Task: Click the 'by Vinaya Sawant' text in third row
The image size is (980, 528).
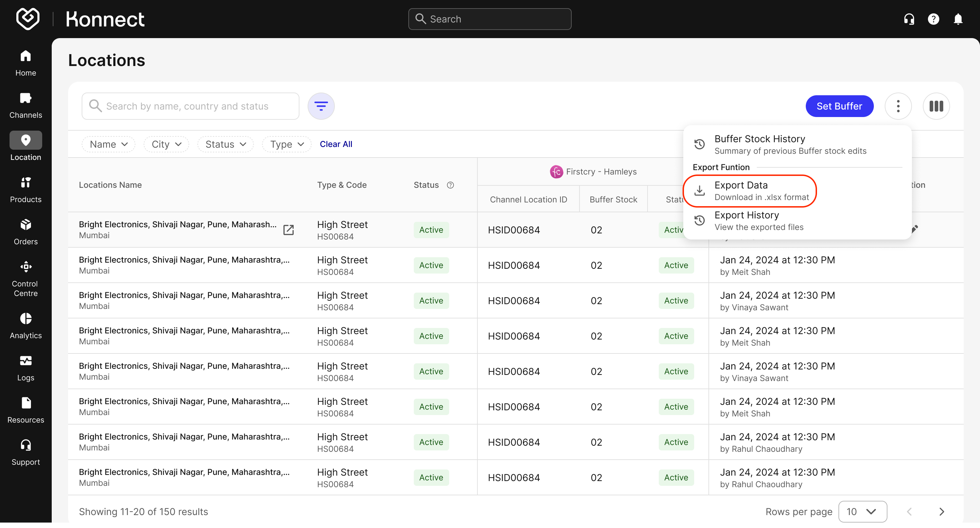Action: [x=754, y=307]
